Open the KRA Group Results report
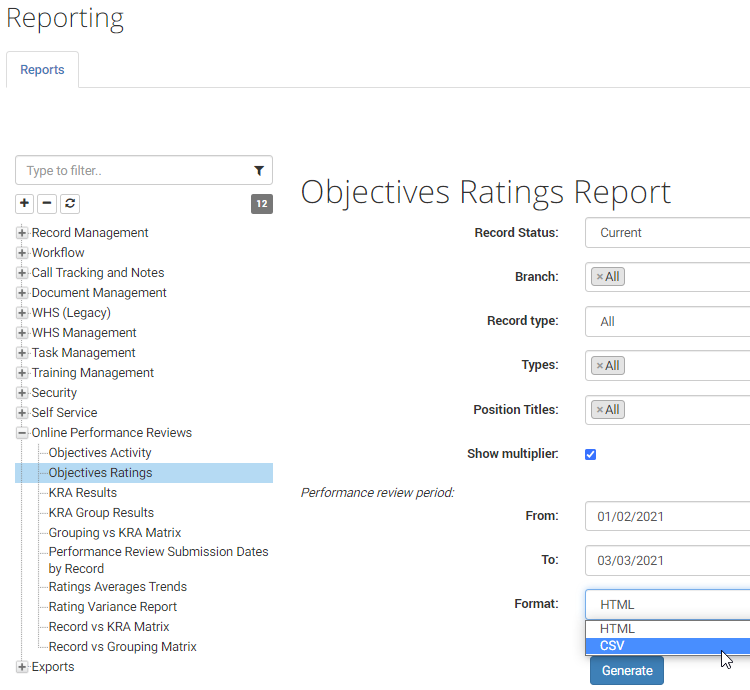The height and width of the screenshot is (690, 750). pos(101,513)
